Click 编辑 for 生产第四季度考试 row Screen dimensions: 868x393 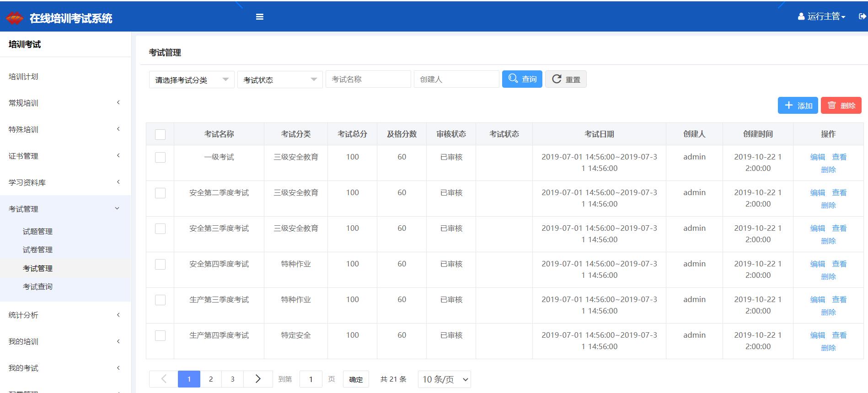[818, 335]
